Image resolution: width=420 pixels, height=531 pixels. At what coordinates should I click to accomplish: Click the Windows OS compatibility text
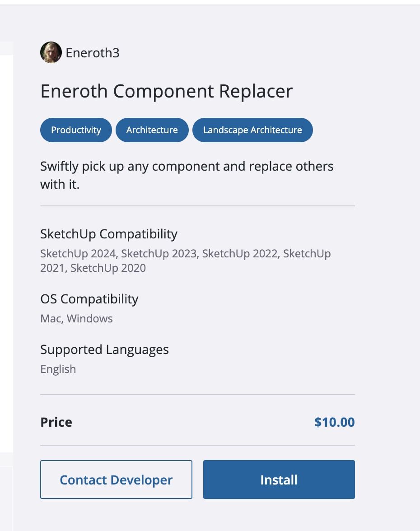pyautogui.click(x=89, y=318)
